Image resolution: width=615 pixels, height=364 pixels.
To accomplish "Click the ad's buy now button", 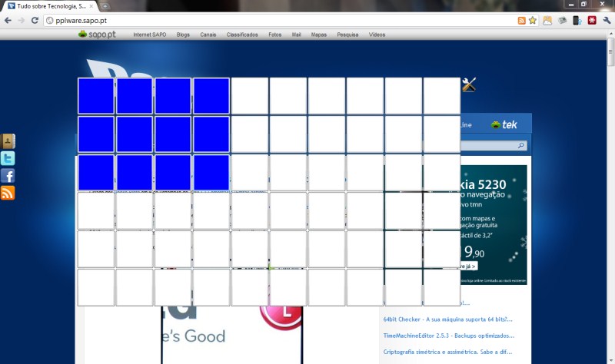I will tap(469, 266).
